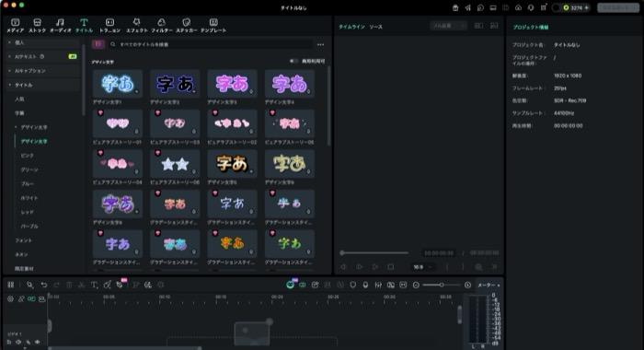Select the star-shaped ピュアラブストーリー thumbnail
This screenshot has width=644, height=350.
pyautogui.click(x=175, y=164)
